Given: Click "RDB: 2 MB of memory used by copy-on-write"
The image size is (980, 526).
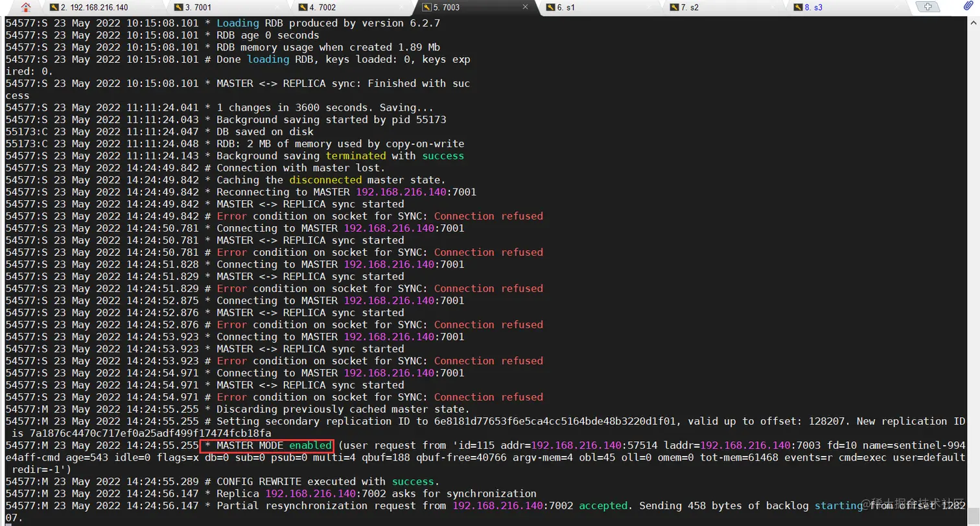Looking at the screenshot, I should pyautogui.click(x=340, y=144).
